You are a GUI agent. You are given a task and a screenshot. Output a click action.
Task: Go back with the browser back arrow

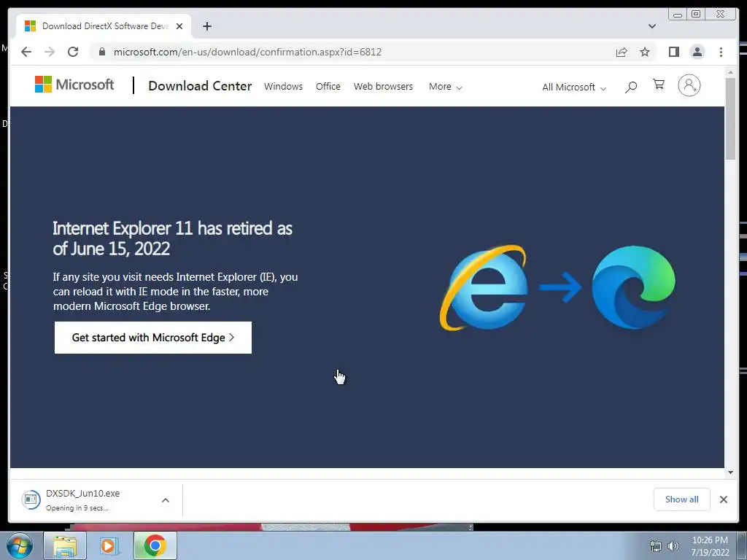click(x=26, y=52)
